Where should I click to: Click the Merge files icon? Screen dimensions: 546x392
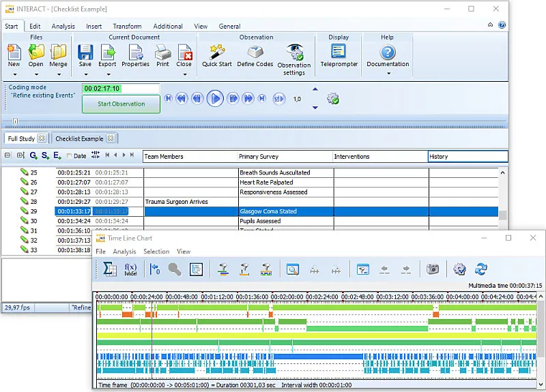tap(58, 52)
